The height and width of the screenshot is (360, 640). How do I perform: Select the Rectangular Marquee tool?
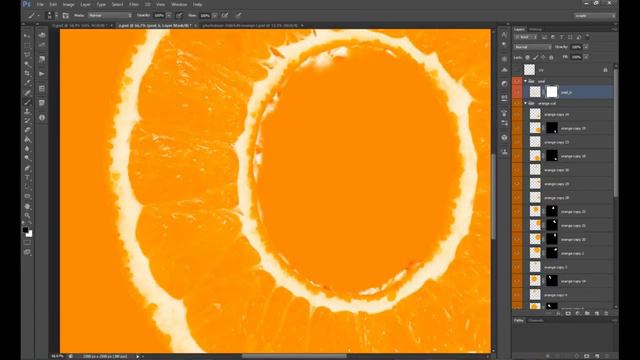tap(27, 45)
